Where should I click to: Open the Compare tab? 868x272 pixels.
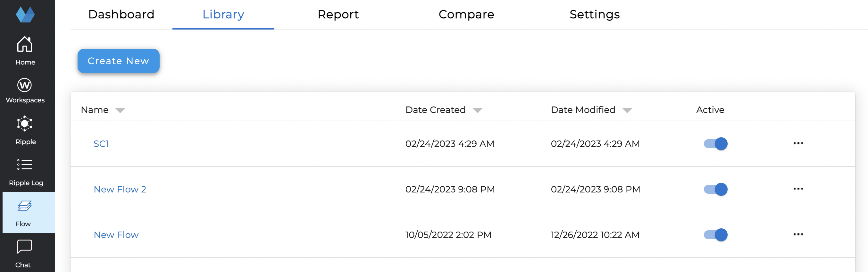[466, 14]
